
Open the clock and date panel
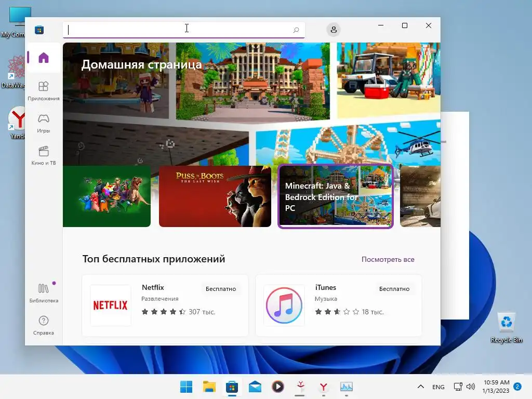pos(496,387)
